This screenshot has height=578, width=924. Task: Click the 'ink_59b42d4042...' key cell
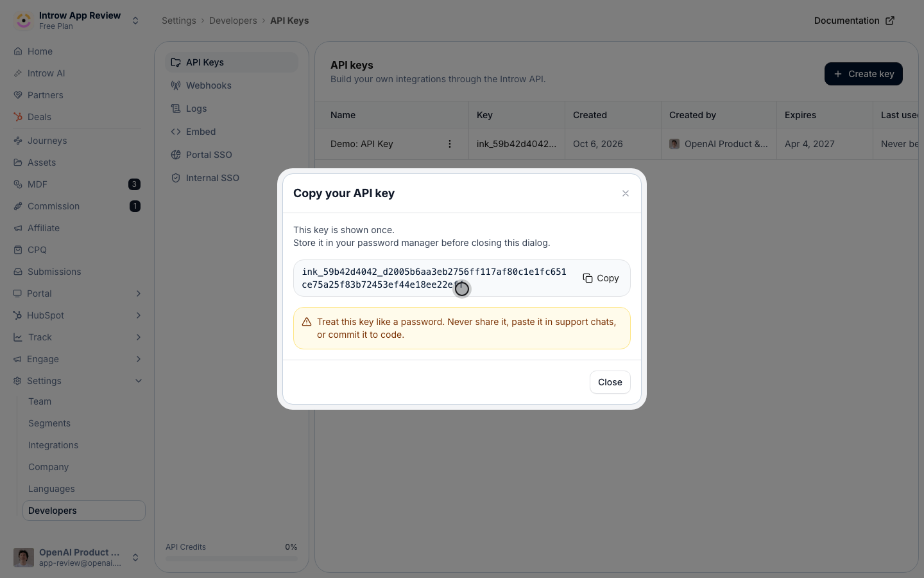coord(517,144)
